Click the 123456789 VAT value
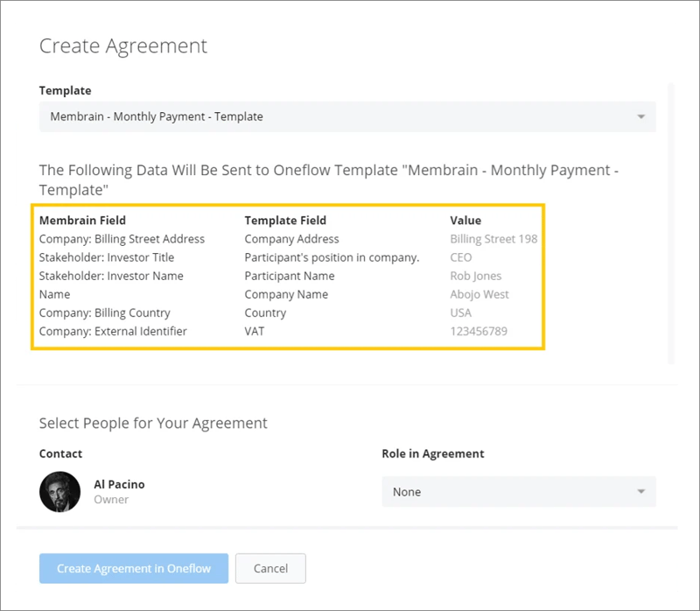700x611 pixels. [479, 331]
